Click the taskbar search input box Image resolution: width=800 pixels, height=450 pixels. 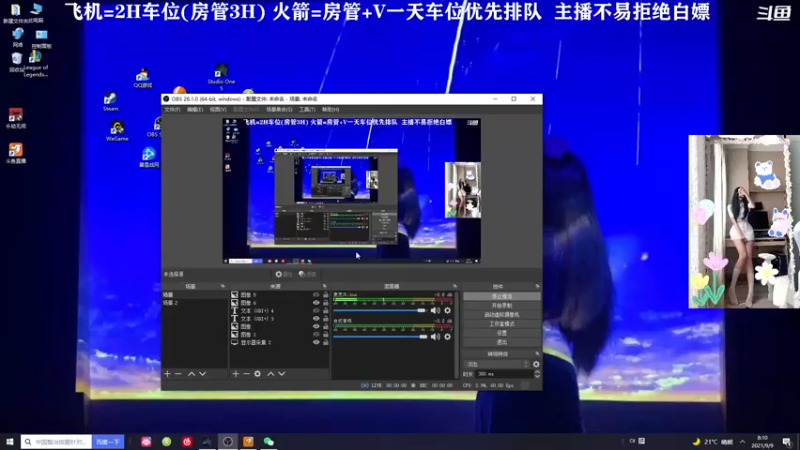tap(57, 442)
